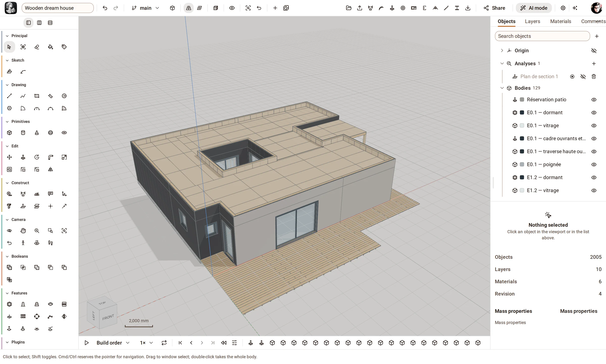Collapse the Bodies tree node

pos(502,88)
